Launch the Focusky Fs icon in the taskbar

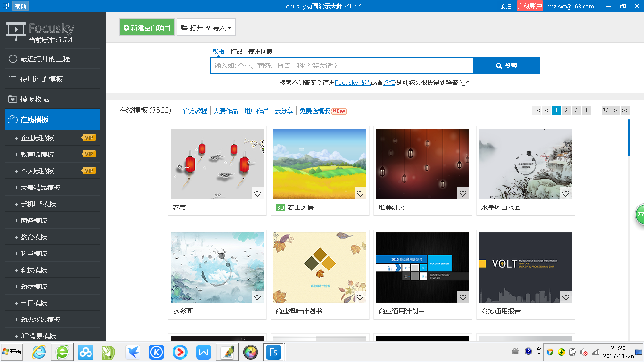pyautogui.click(x=273, y=352)
